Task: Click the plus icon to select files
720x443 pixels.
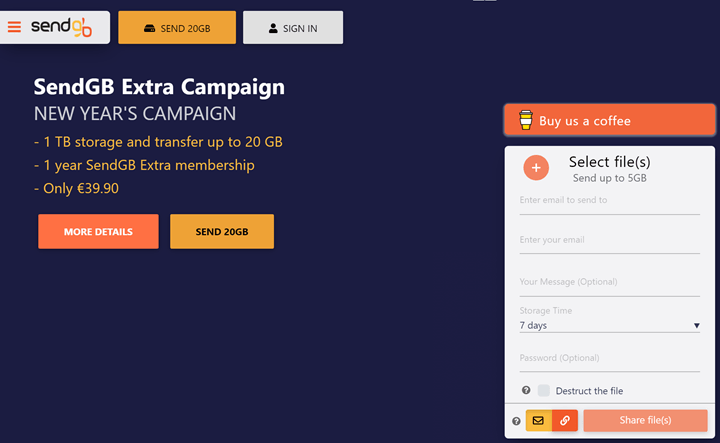Action: point(536,168)
